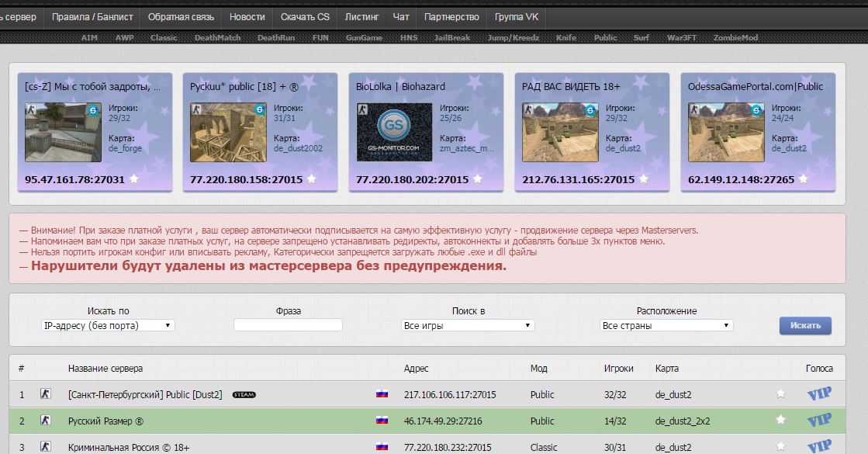Click the 'BioLolka | Biohazard' card title
Screen dimensions: 868x454
(400, 86)
